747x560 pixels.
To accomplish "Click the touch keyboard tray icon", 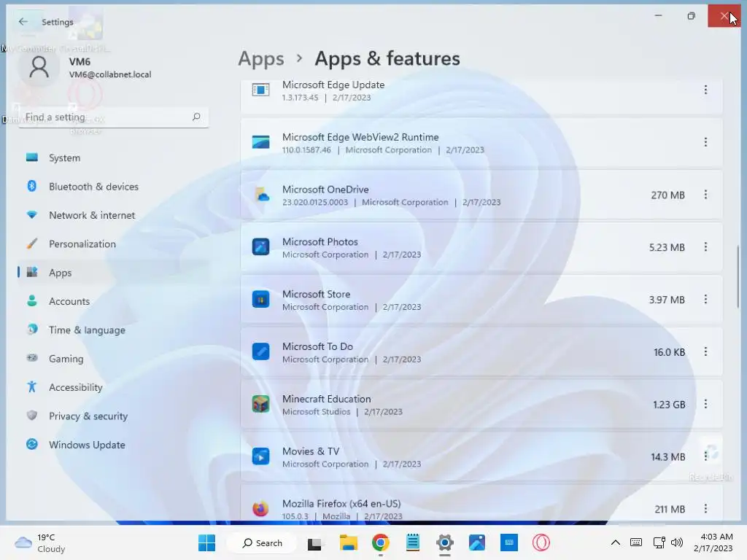I will pos(636,542).
